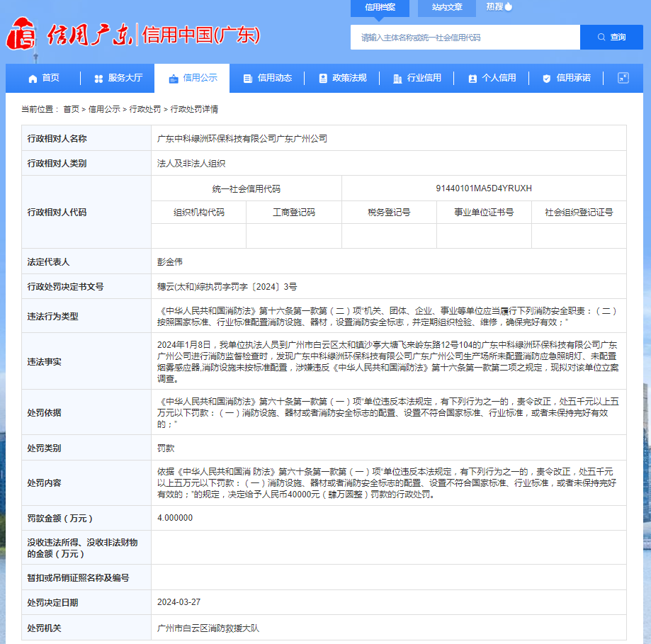This screenshot has height=644, width=651.
Task: Click the 统一社会信用代码 header cell
Action: click(x=247, y=189)
